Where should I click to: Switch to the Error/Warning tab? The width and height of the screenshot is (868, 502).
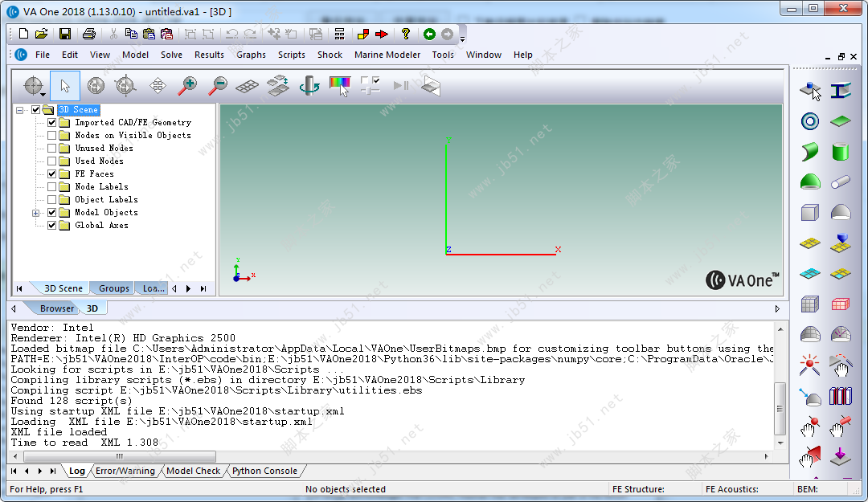(125, 471)
